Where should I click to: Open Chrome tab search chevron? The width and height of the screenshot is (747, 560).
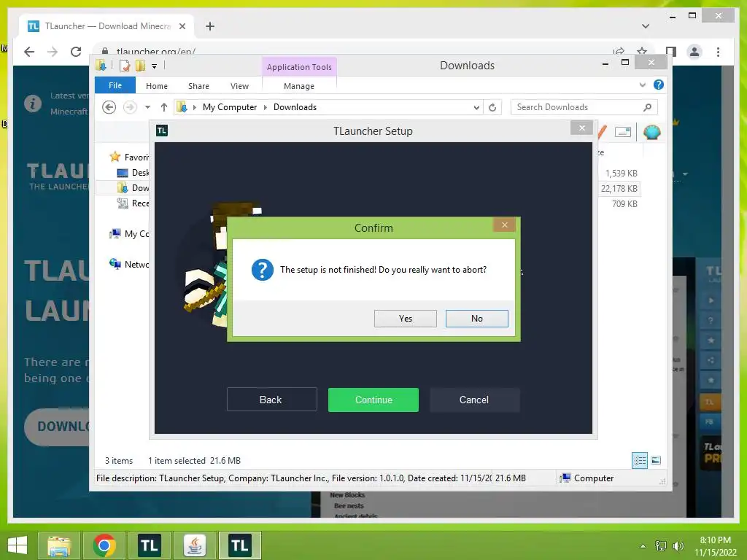point(646,26)
